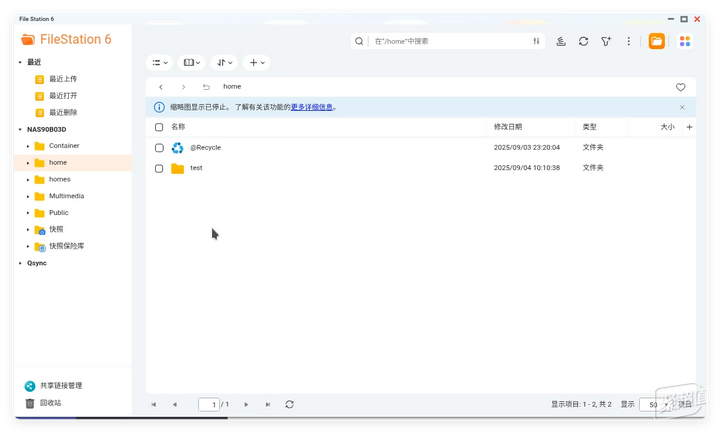Open the create new plus dropdown
The image size is (720, 433).
pyautogui.click(x=257, y=62)
